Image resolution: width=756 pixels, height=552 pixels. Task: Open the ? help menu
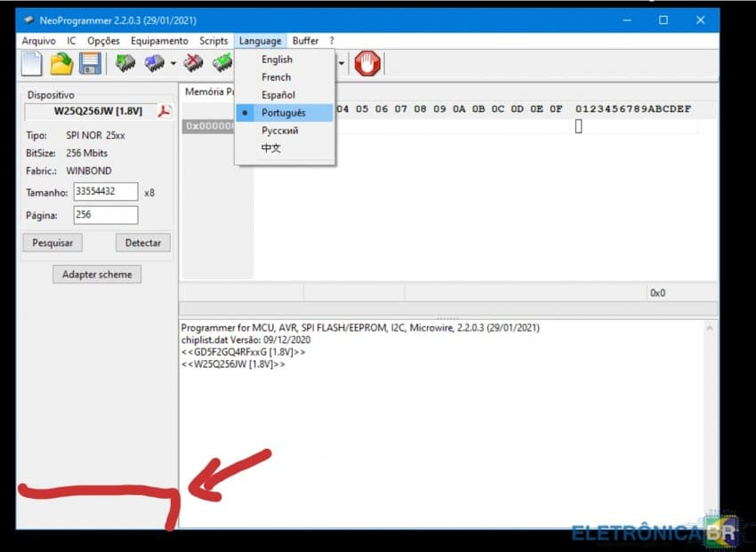331,41
